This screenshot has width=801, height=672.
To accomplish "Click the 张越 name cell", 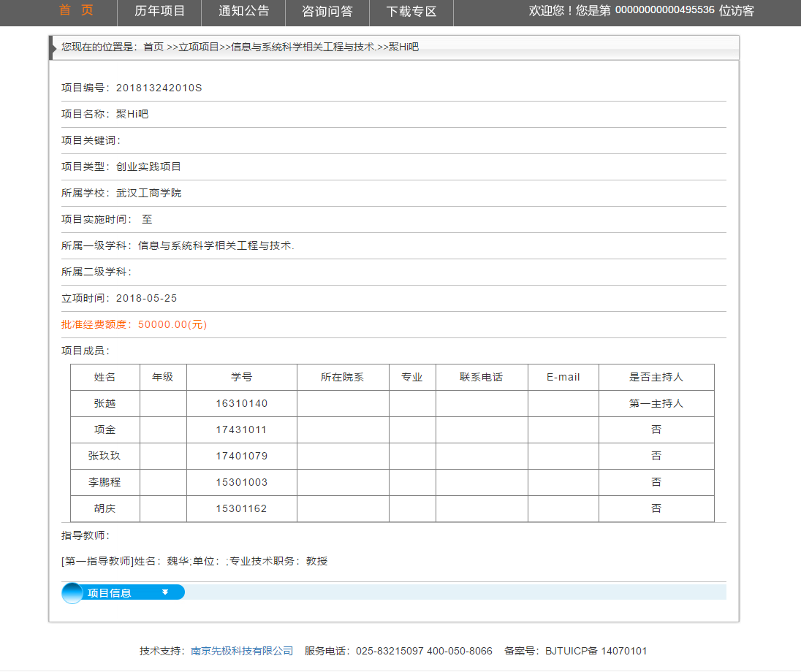I will (x=105, y=403).
